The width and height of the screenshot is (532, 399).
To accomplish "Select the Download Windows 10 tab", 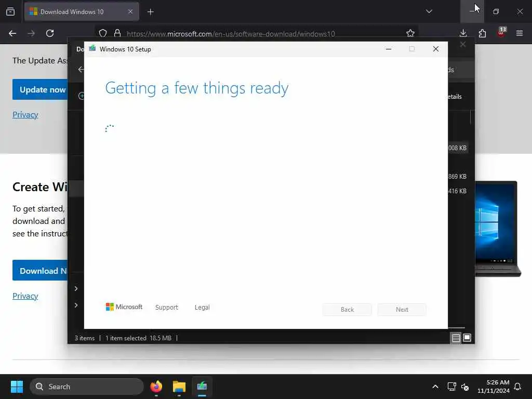I will [x=82, y=11].
